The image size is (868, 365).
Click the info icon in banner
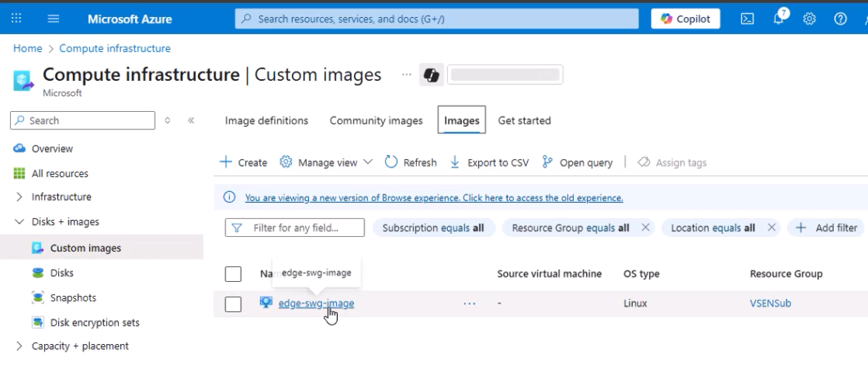coord(229,197)
